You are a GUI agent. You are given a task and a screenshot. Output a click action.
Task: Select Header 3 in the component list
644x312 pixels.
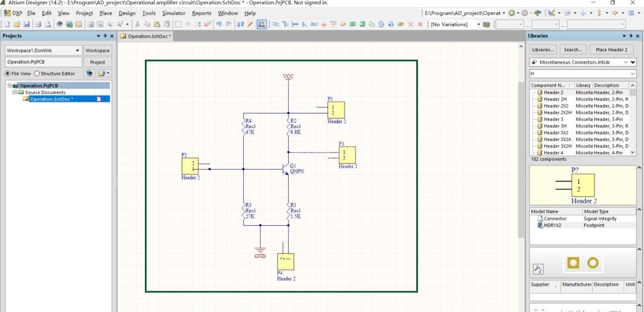[x=553, y=119]
